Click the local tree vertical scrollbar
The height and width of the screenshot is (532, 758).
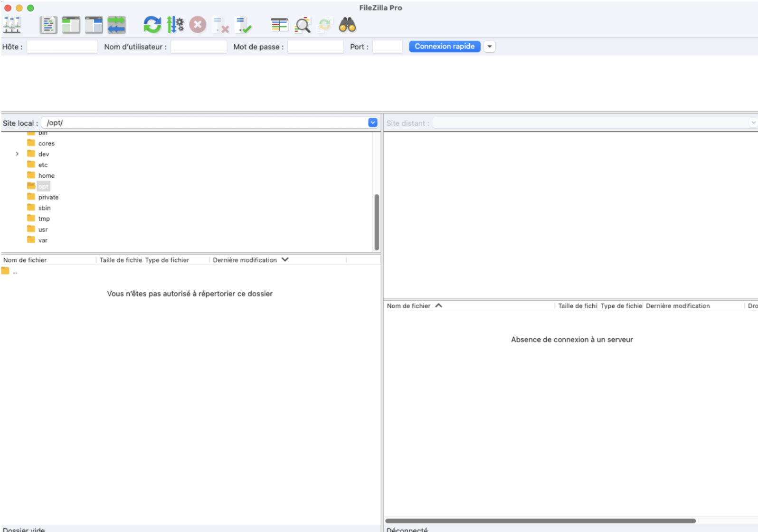click(x=377, y=222)
